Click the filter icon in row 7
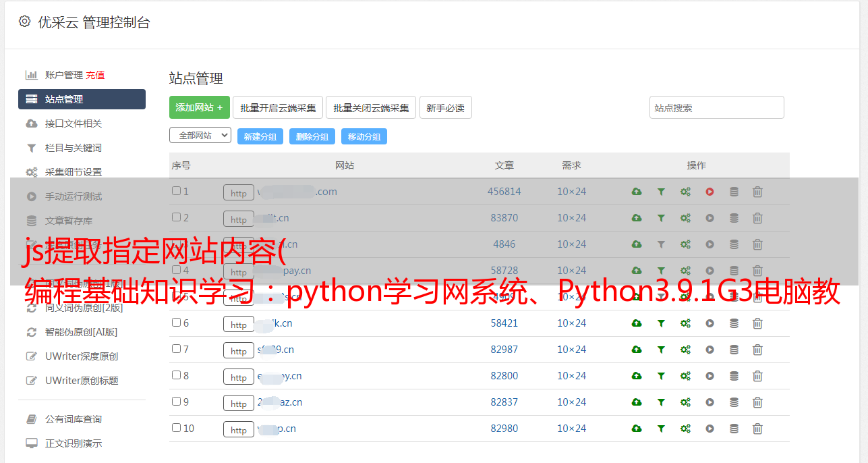868x463 pixels. [x=661, y=350]
